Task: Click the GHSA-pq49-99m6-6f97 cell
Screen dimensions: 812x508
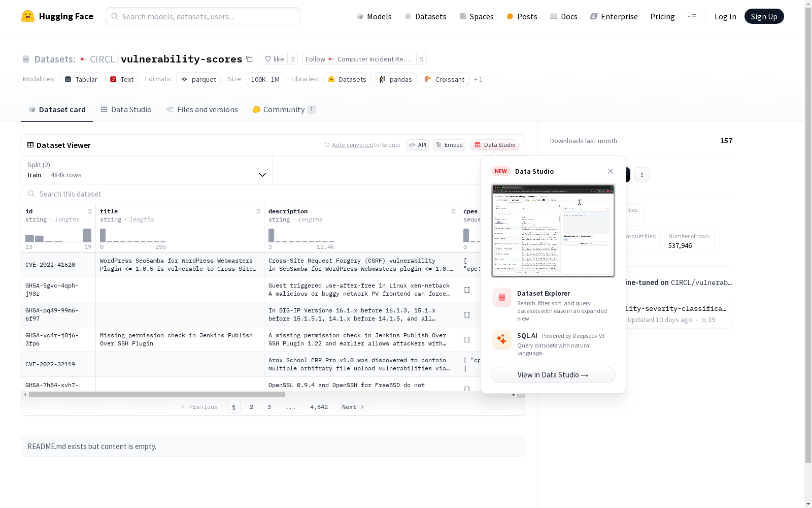Action: pyautogui.click(x=58, y=314)
